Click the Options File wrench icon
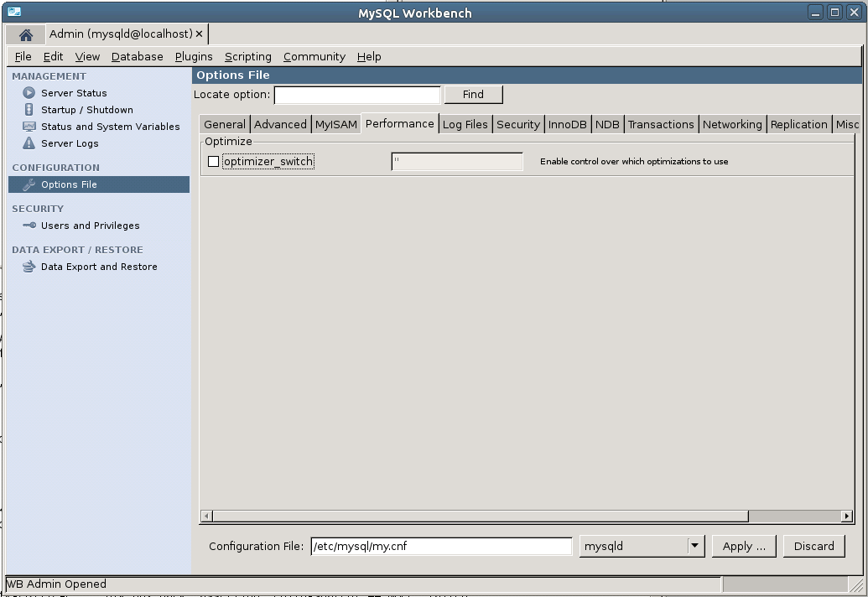The width and height of the screenshot is (868, 597). [x=29, y=184]
